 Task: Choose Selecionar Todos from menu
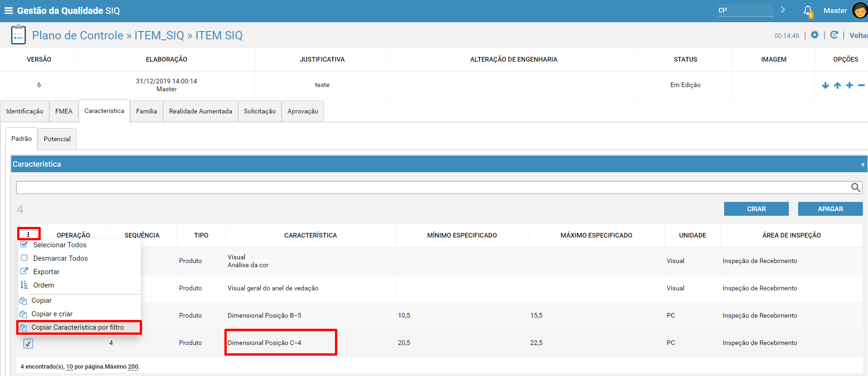coord(60,245)
